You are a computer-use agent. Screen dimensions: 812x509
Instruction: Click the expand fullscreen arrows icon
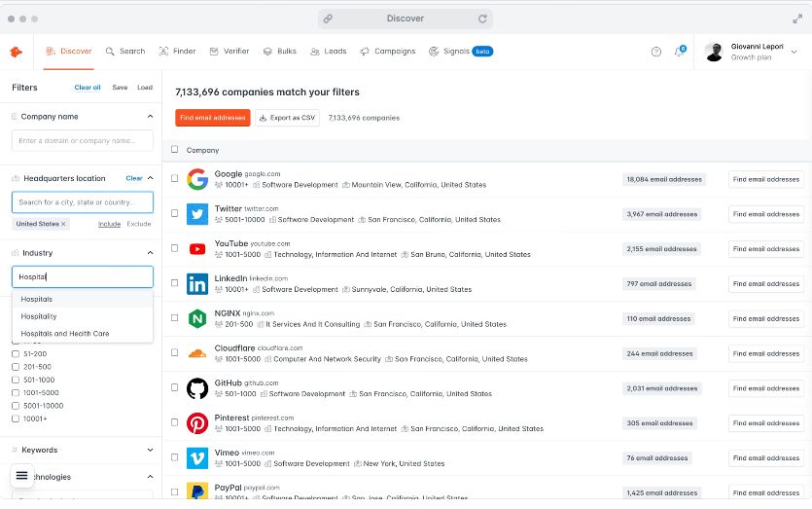[797, 18]
